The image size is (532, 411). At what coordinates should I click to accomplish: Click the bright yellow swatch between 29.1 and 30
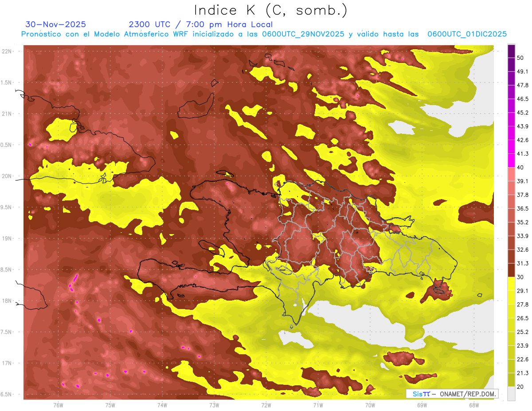point(511,284)
